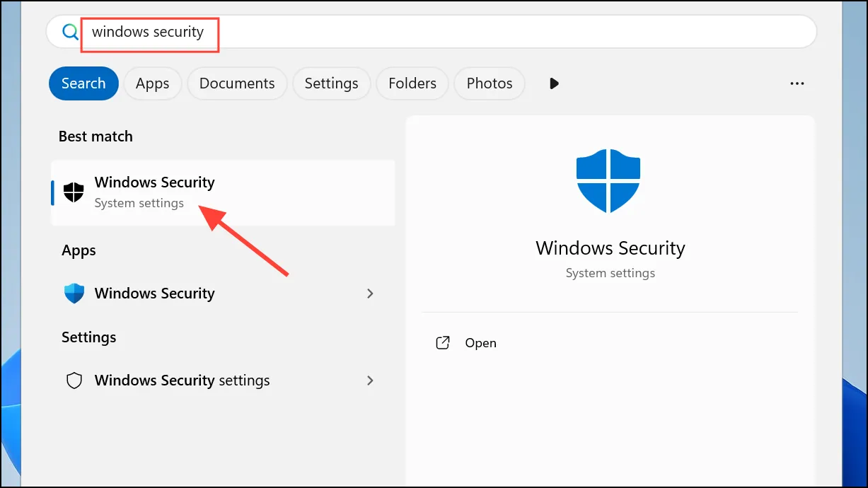Select the Windows Security System settings result
Image resolution: width=868 pixels, height=488 pixels.
click(x=223, y=192)
